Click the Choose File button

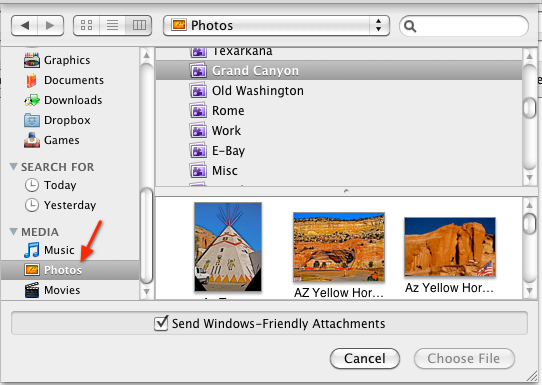pos(464,358)
